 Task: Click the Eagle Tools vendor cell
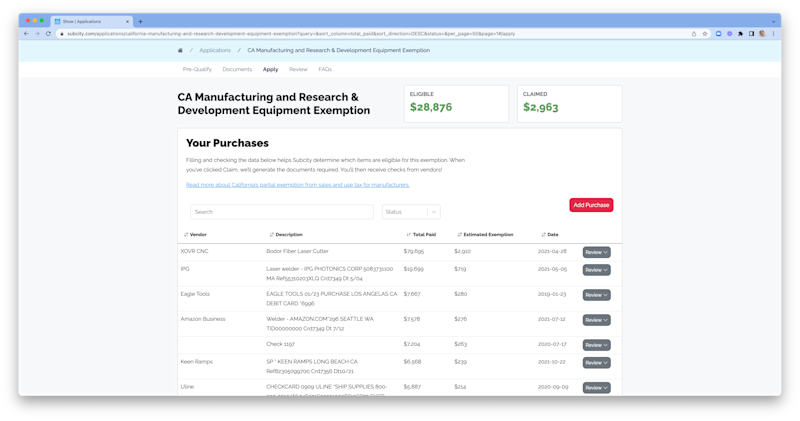195,294
